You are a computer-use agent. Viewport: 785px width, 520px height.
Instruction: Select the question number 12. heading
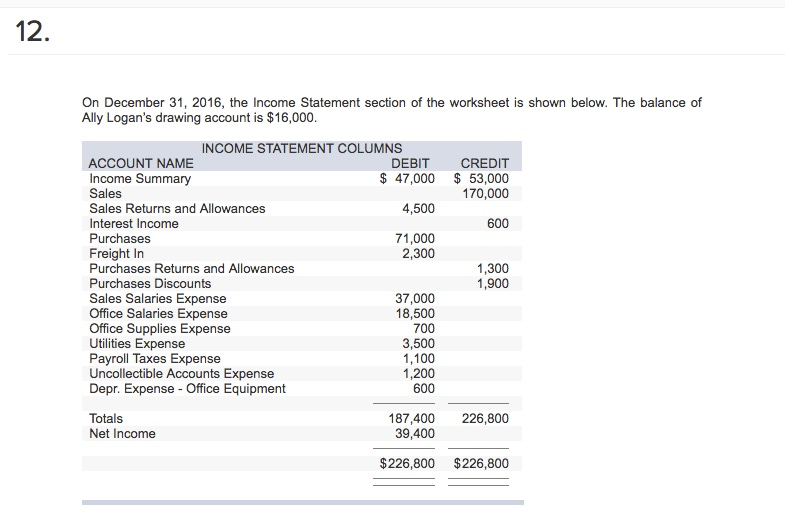pyautogui.click(x=33, y=32)
